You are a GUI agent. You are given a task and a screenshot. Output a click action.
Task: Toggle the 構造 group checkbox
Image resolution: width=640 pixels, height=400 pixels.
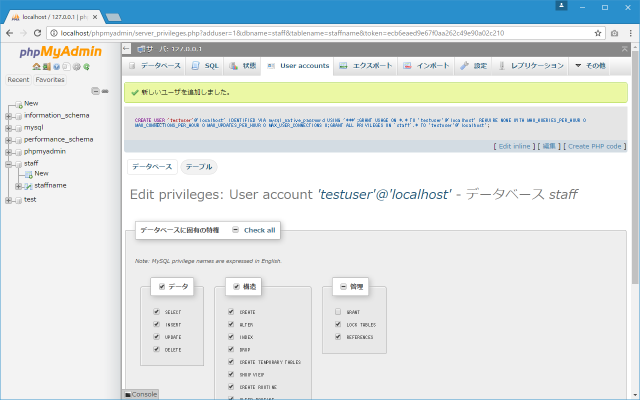236,287
